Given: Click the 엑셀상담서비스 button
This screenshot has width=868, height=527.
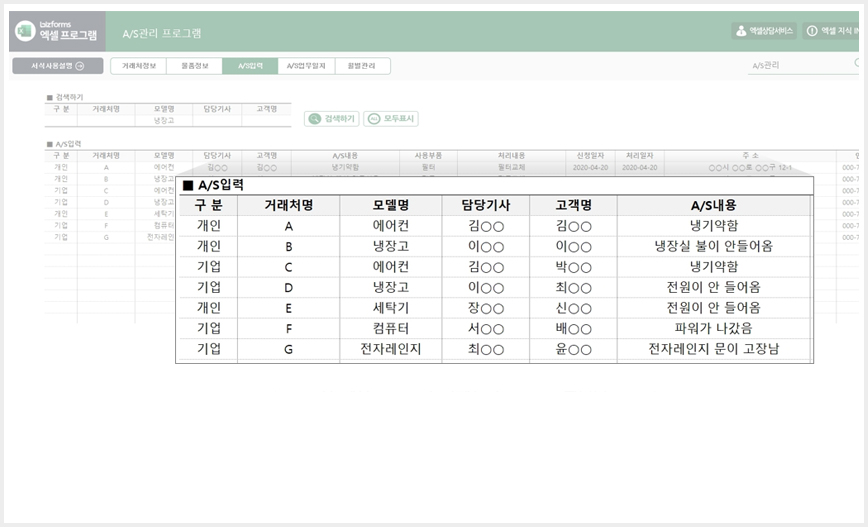Looking at the screenshot, I should (764, 31).
